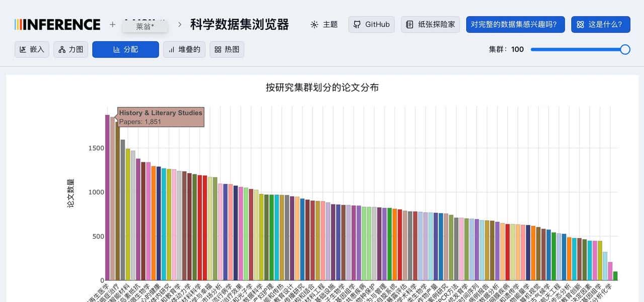Toggle 主题 to switch the color theme

point(324,24)
